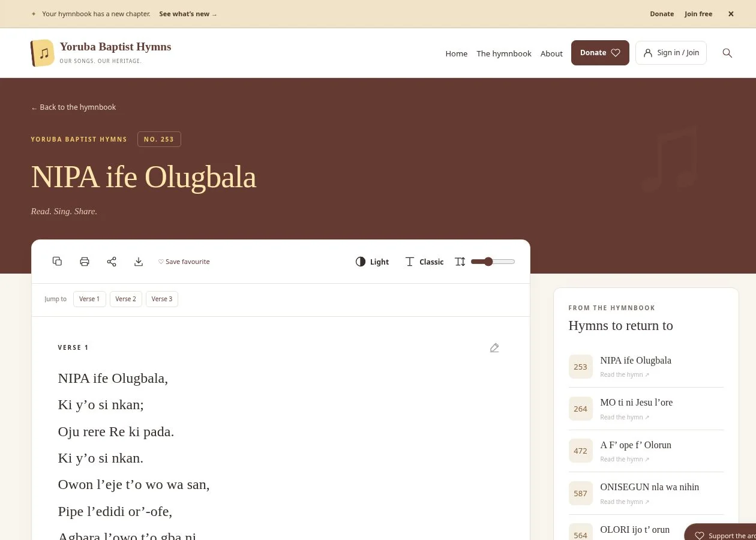Open search with the magnifier icon

[x=727, y=53]
